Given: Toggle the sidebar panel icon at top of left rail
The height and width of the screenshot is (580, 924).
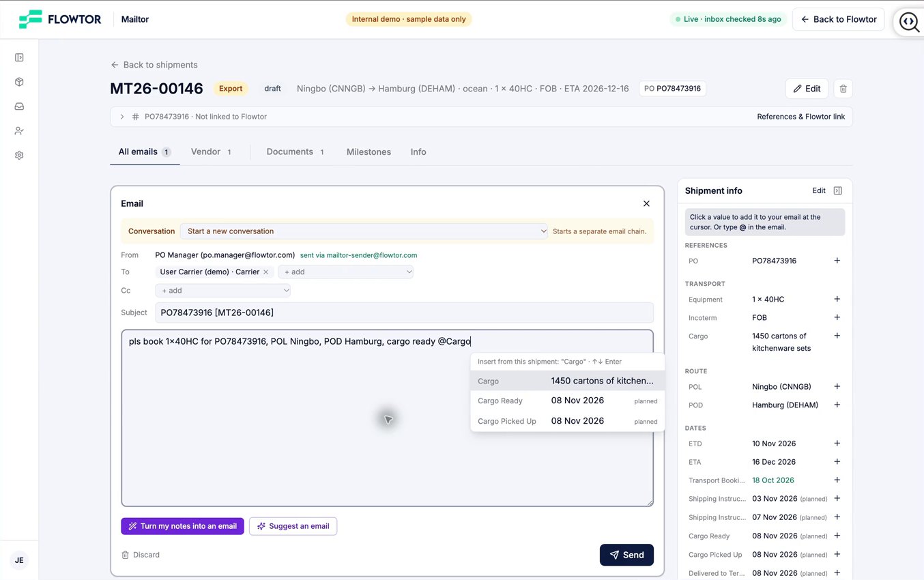Looking at the screenshot, I should point(19,58).
